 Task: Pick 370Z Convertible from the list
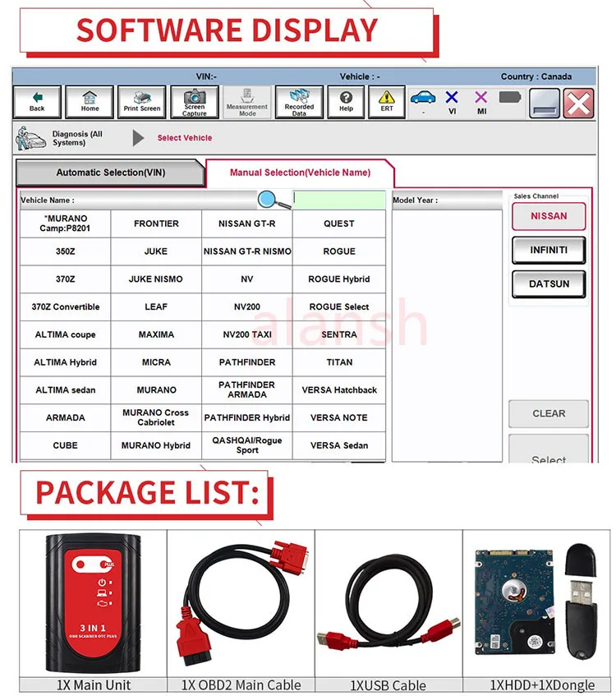point(65,307)
